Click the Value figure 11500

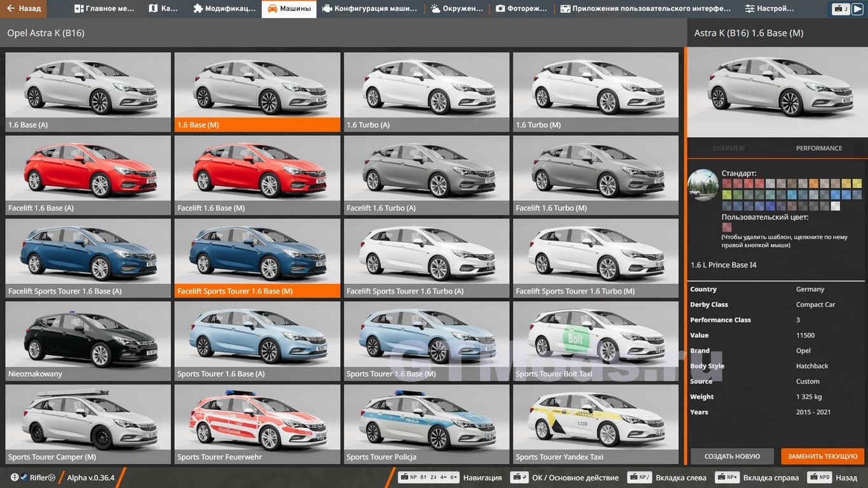click(x=806, y=335)
